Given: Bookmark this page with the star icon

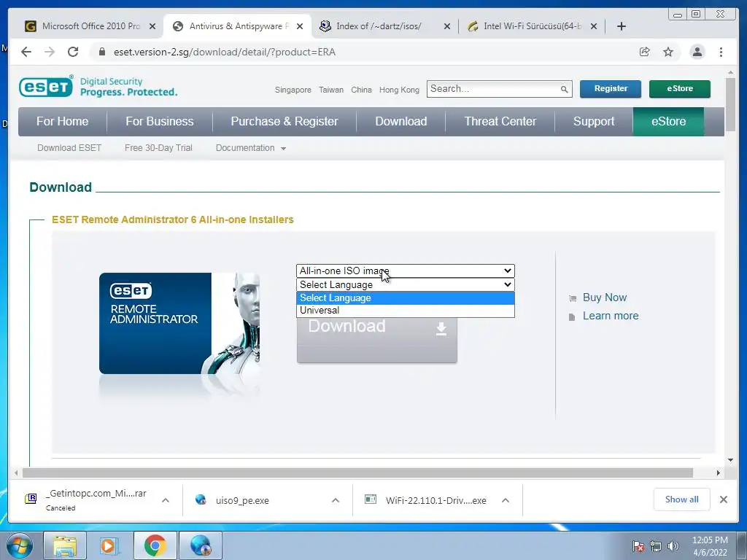Looking at the screenshot, I should pos(668,52).
